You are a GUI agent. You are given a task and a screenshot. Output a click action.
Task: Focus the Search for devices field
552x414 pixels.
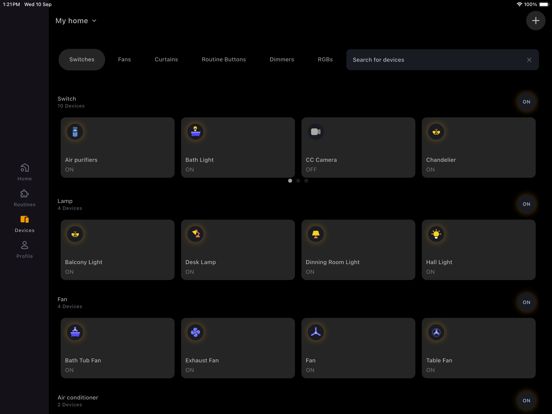click(442, 60)
